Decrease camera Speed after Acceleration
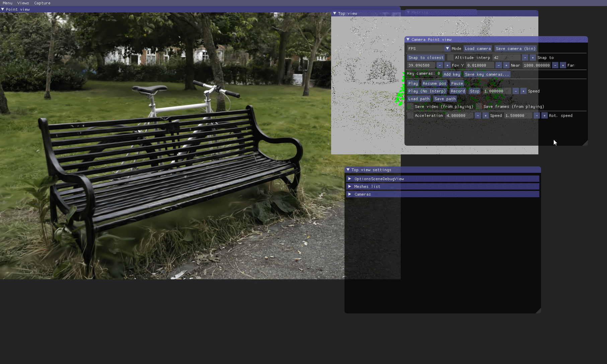Image resolution: width=607 pixels, height=364 pixels. point(478,116)
